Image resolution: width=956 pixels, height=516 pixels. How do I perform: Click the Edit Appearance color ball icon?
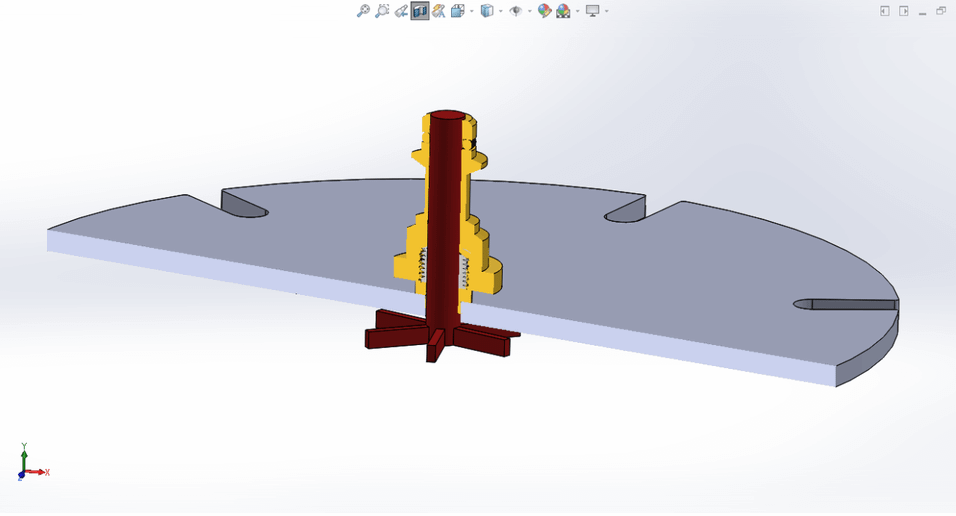click(544, 11)
